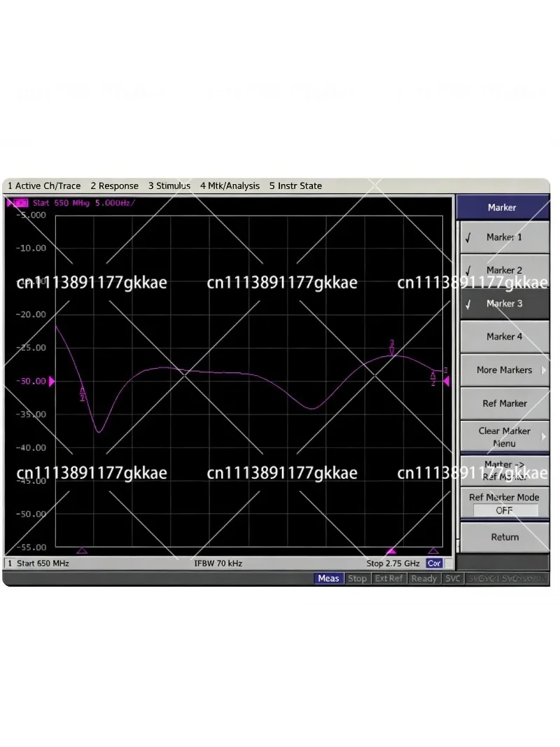Toggle the Marker 2 softkey
The width and height of the screenshot is (560, 747).
(504, 270)
